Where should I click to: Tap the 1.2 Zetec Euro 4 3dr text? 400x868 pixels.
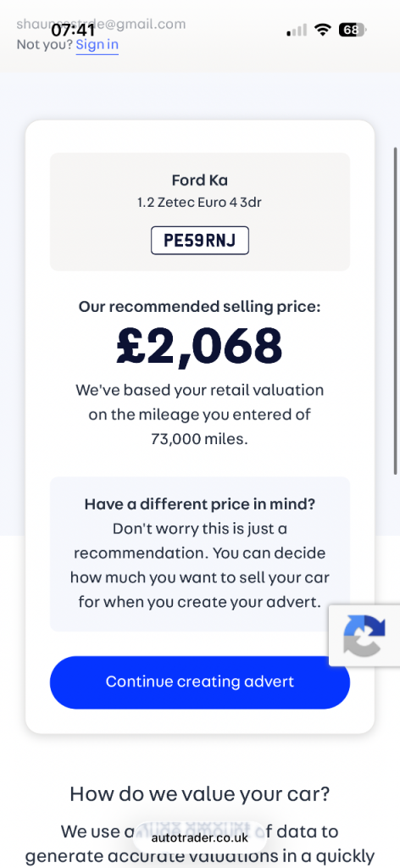pyautogui.click(x=200, y=203)
